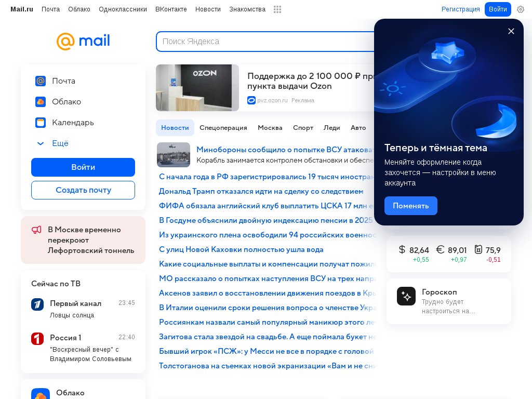The image size is (532, 399).
Task: Click the Россия 1 channel logo
Action: tap(37, 339)
